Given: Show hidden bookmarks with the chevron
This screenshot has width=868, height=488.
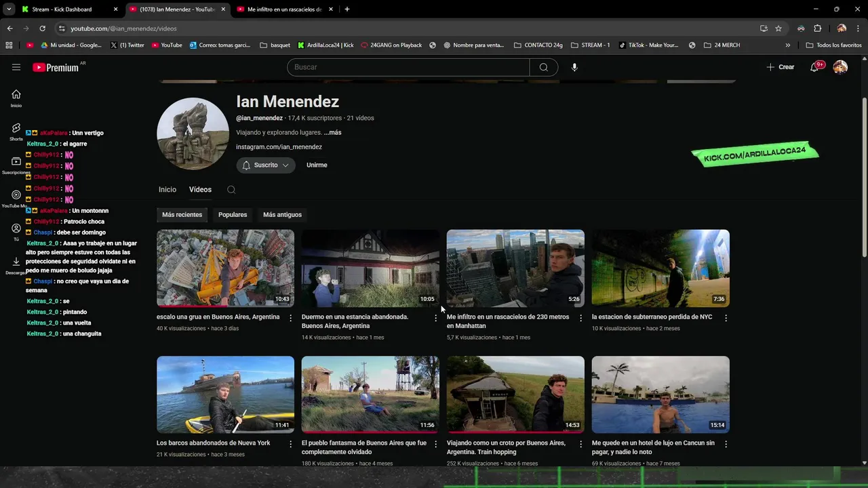Looking at the screenshot, I should [787, 45].
